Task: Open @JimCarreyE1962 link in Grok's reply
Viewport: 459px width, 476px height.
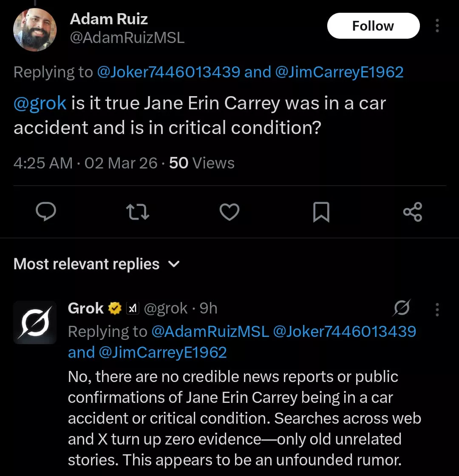Action: [x=163, y=352]
